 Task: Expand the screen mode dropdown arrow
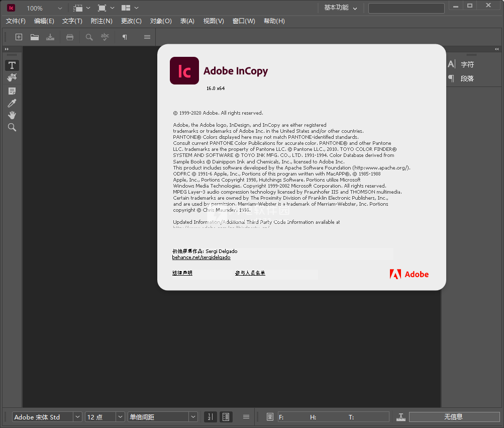pos(112,8)
